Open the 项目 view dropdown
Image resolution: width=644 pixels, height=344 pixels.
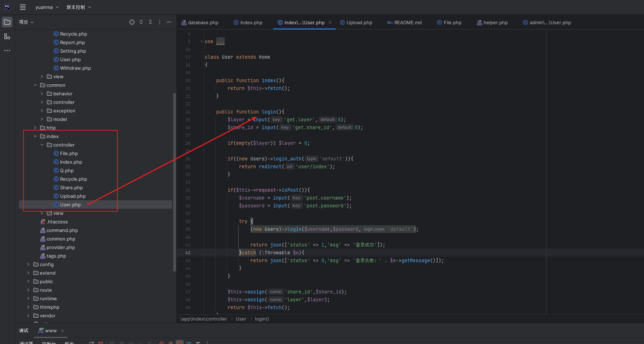tap(26, 22)
